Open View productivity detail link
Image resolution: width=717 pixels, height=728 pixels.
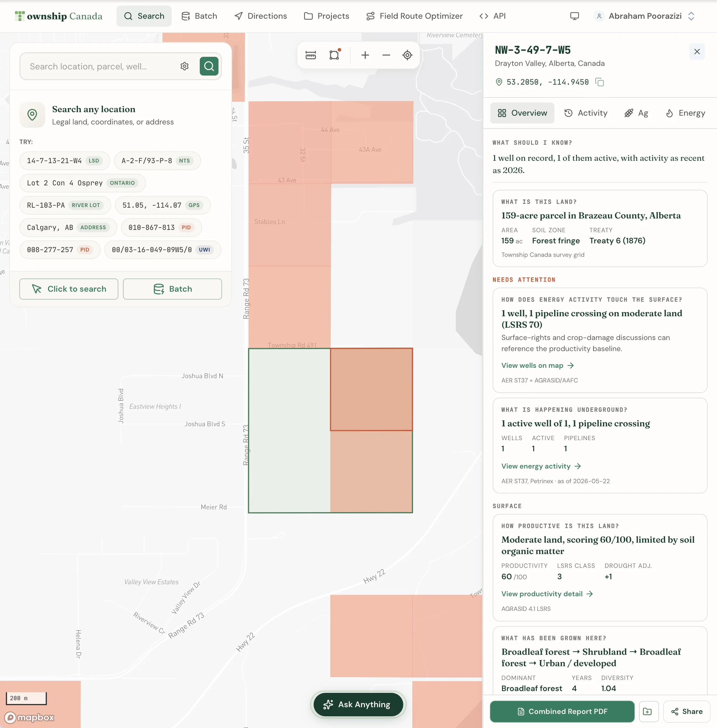click(x=547, y=594)
